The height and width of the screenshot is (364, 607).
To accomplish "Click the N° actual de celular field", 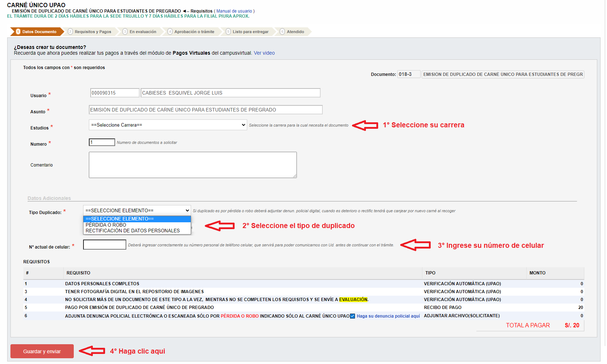I will coord(104,245).
